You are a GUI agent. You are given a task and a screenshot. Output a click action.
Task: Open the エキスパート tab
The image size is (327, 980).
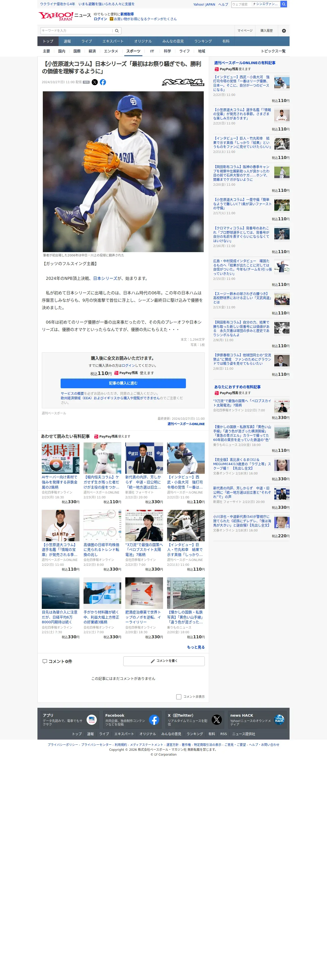(113, 41)
